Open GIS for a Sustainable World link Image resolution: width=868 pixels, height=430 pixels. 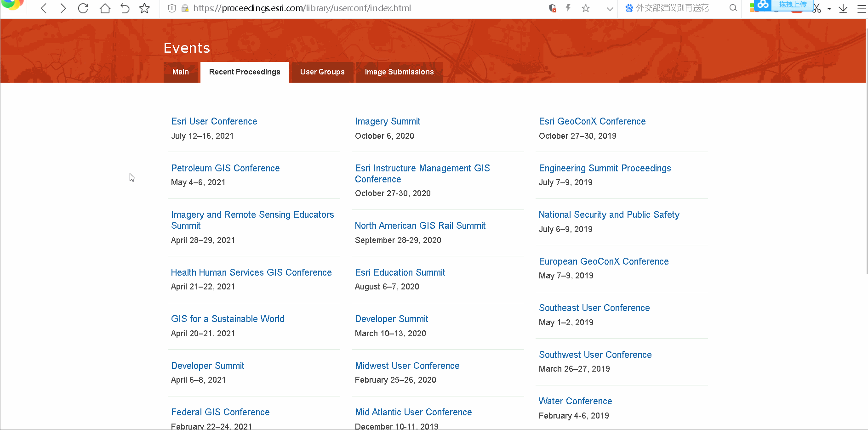[x=228, y=319]
